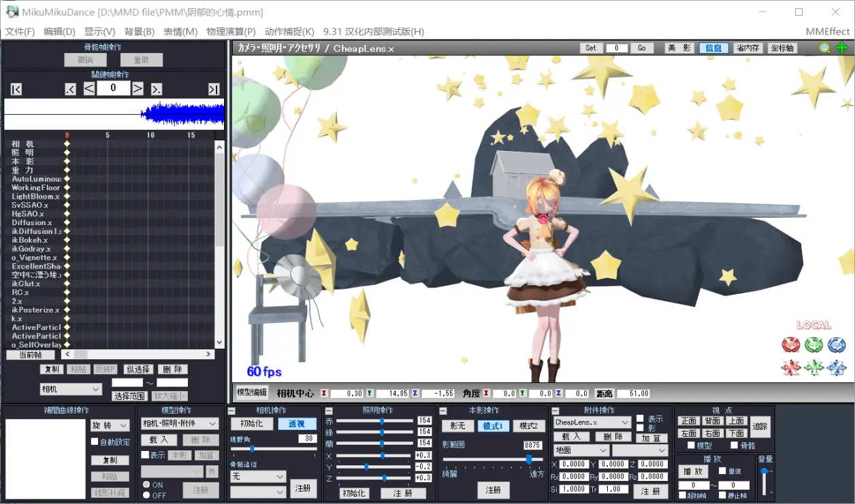This screenshot has width=855, height=504.
Task: Step back one frame with < button
Action: pos(89,88)
